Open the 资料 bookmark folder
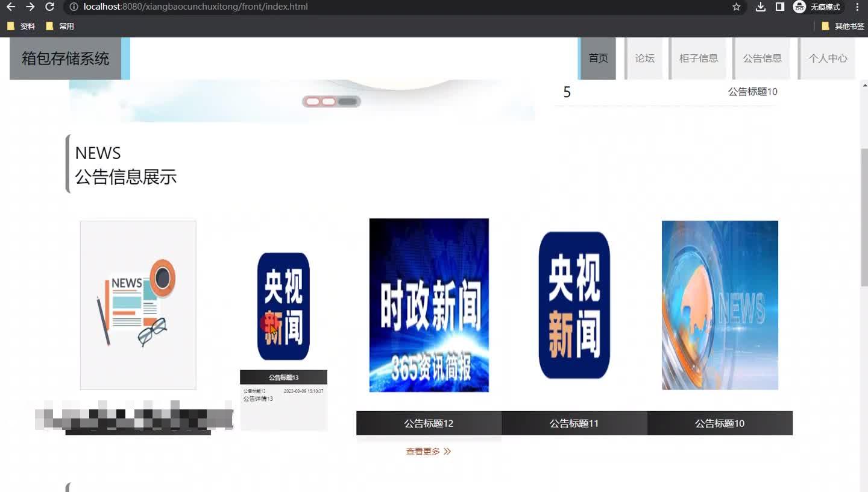 tap(21, 27)
